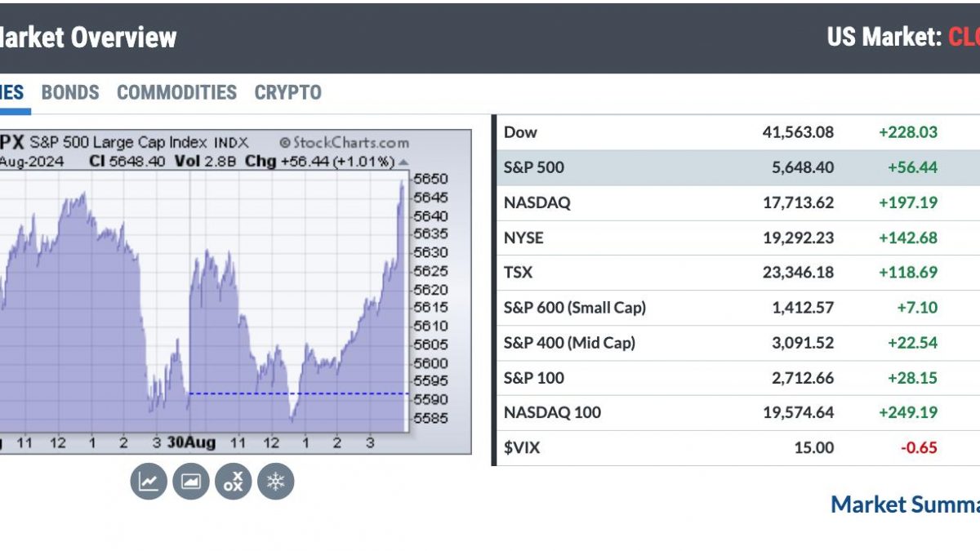980x551 pixels.
Task: Click the S&P 100 change +28.15
Action: point(912,378)
